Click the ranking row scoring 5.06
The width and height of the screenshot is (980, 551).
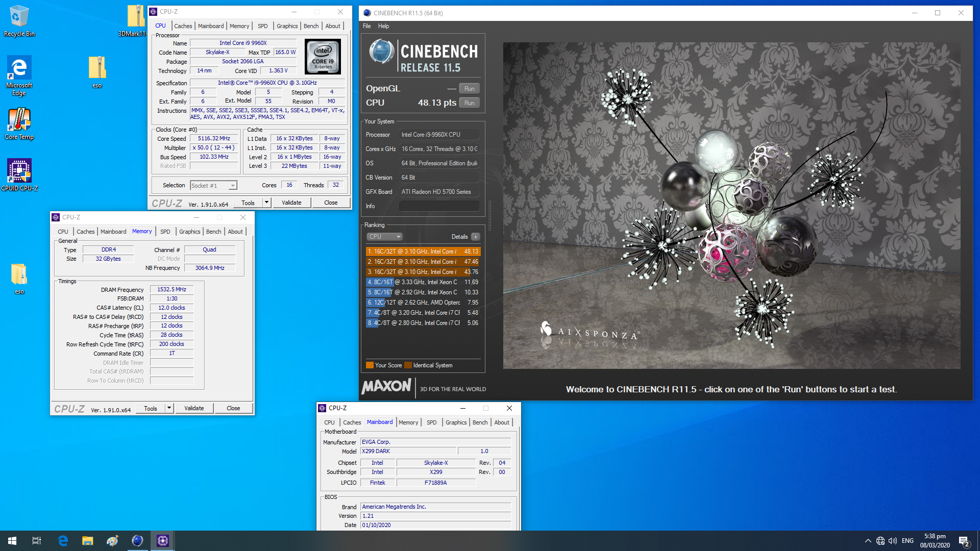tap(423, 323)
